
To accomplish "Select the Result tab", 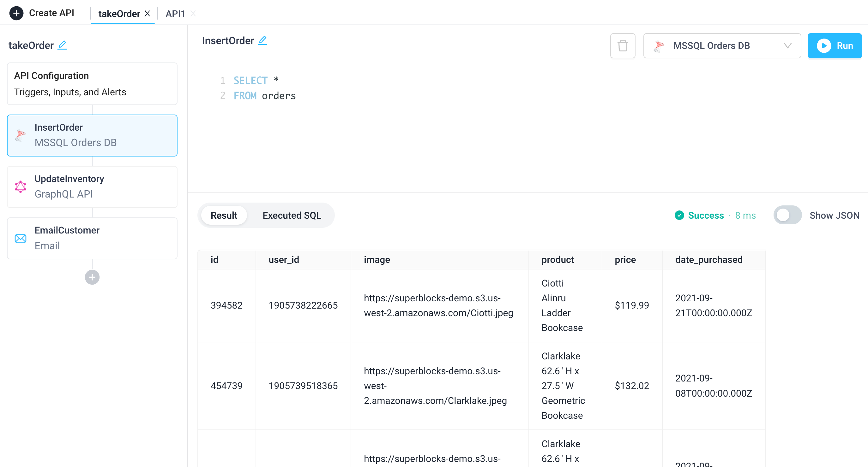I will [223, 215].
